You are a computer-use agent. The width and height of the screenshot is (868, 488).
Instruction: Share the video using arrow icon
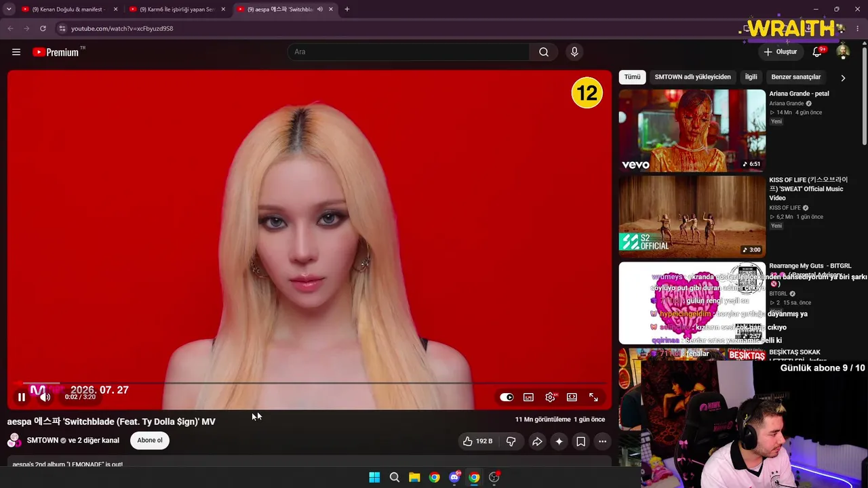[537, 441]
